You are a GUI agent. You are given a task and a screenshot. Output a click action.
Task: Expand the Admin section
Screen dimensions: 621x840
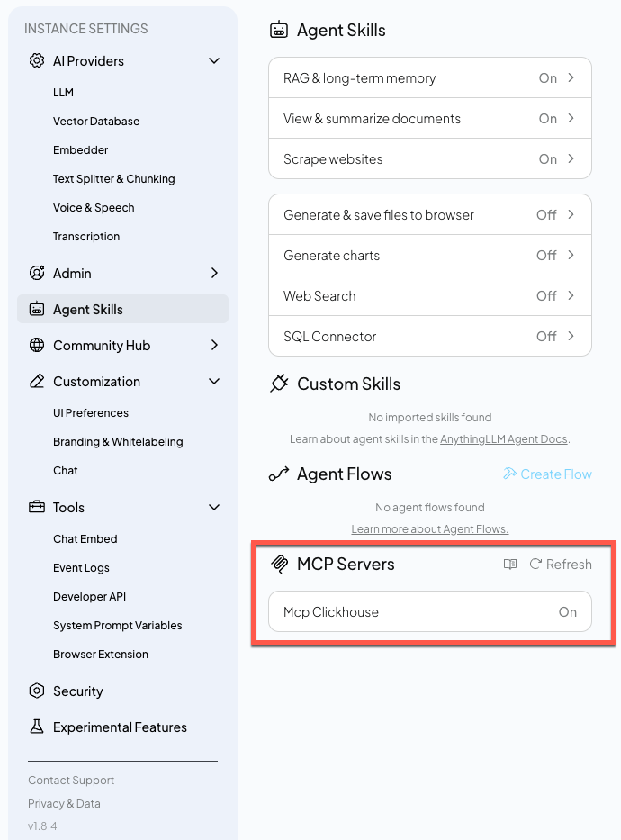214,273
